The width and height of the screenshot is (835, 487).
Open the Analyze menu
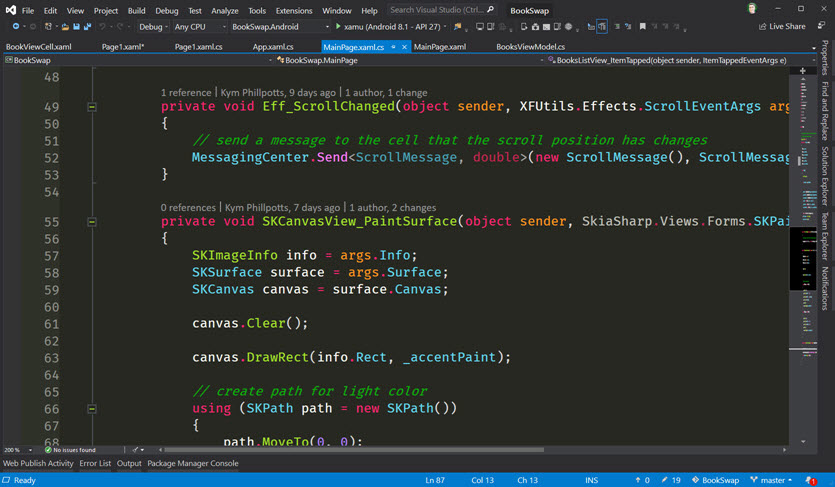[x=225, y=11]
